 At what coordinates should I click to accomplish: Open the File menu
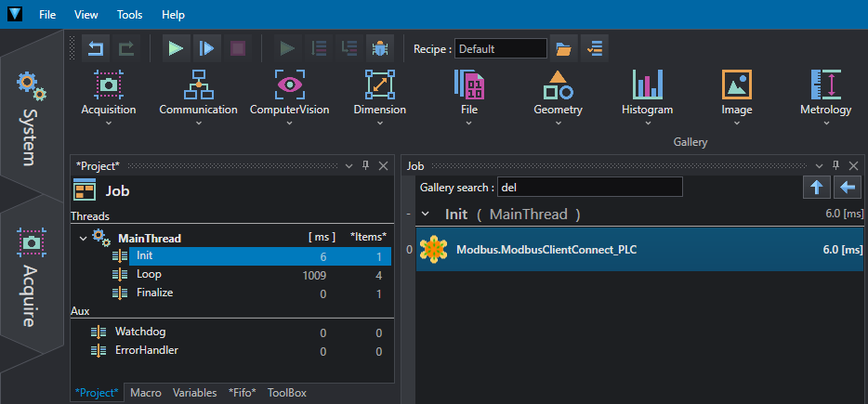point(48,15)
